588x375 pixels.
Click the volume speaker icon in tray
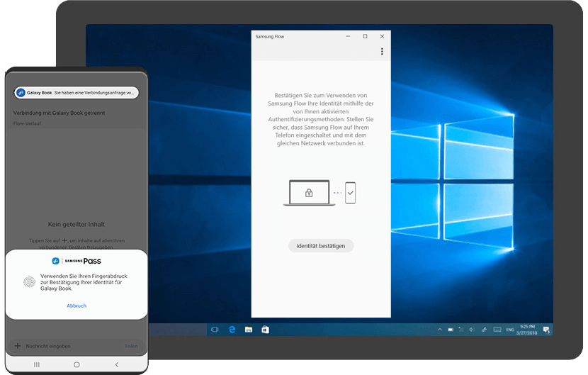tap(472, 330)
